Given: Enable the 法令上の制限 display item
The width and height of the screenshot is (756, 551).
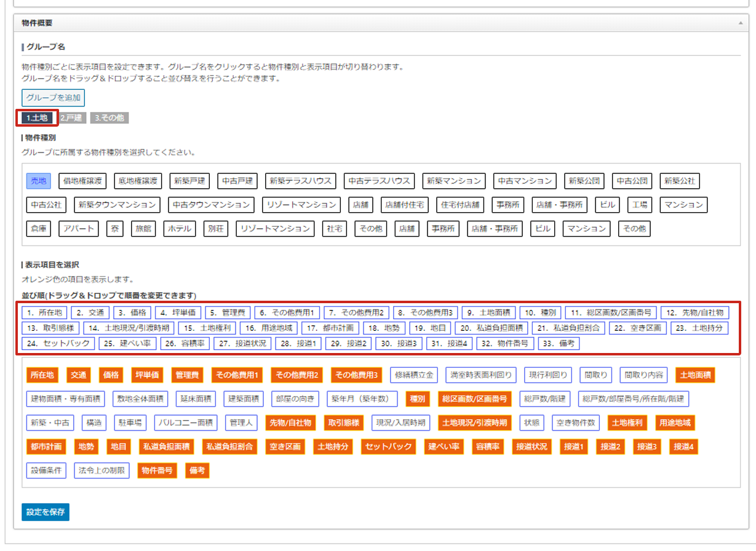Looking at the screenshot, I should click(x=102, y=470).
